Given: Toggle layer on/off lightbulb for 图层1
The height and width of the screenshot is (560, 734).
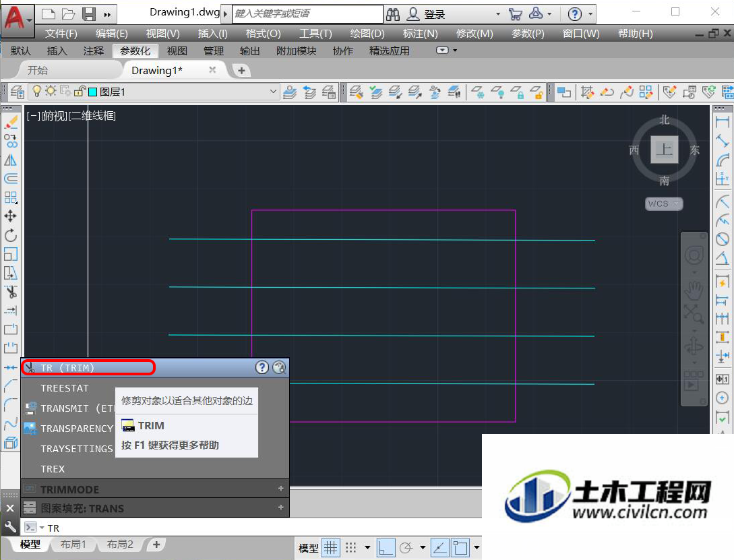Looking at the screenshot, I should (x=36, y=91).
